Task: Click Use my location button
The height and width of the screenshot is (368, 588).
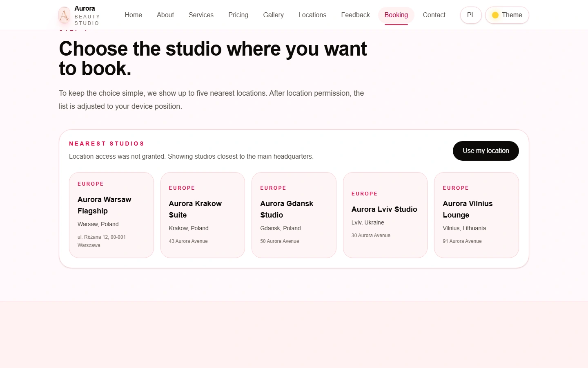Action: coord(486,151)
